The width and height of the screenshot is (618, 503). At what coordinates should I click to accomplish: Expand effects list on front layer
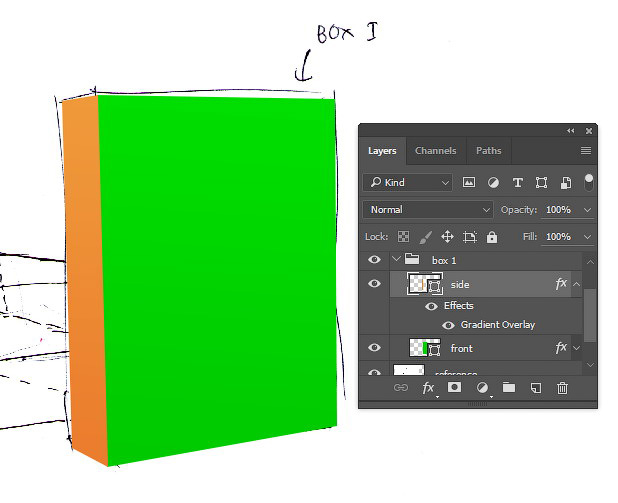tap(576, 348)
